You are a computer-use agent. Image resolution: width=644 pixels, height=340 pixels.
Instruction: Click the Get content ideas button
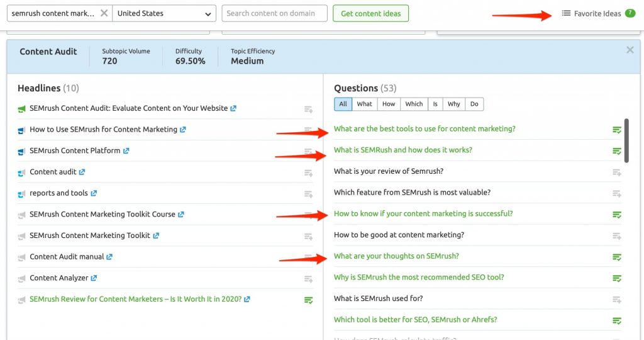[370, 13]
